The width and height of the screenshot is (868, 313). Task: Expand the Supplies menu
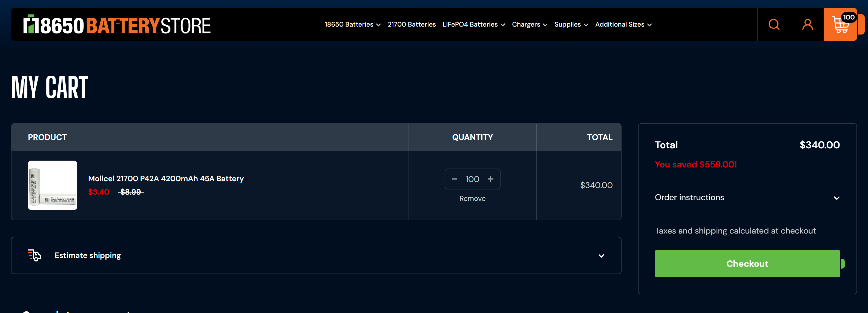click(x=571, y=24)
